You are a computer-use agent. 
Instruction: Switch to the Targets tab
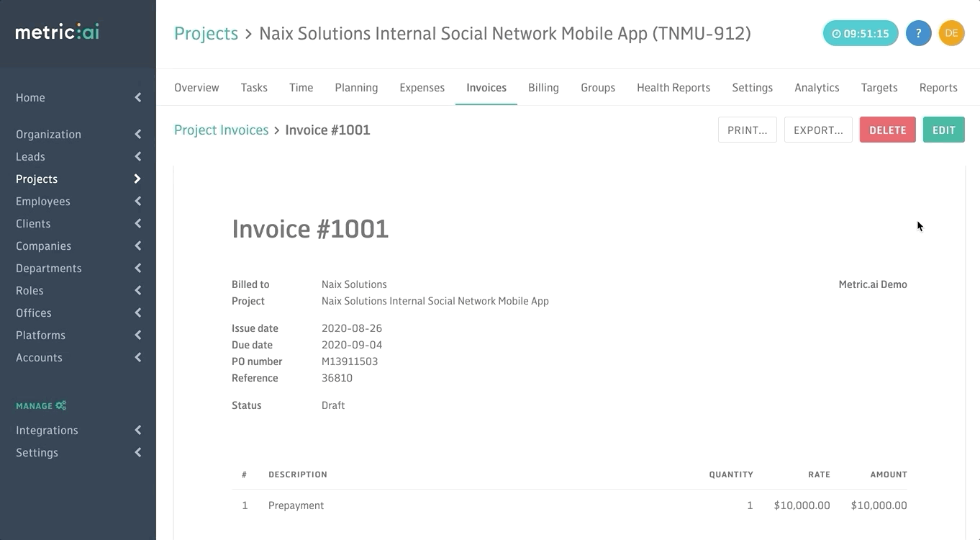tap(879, 87)
